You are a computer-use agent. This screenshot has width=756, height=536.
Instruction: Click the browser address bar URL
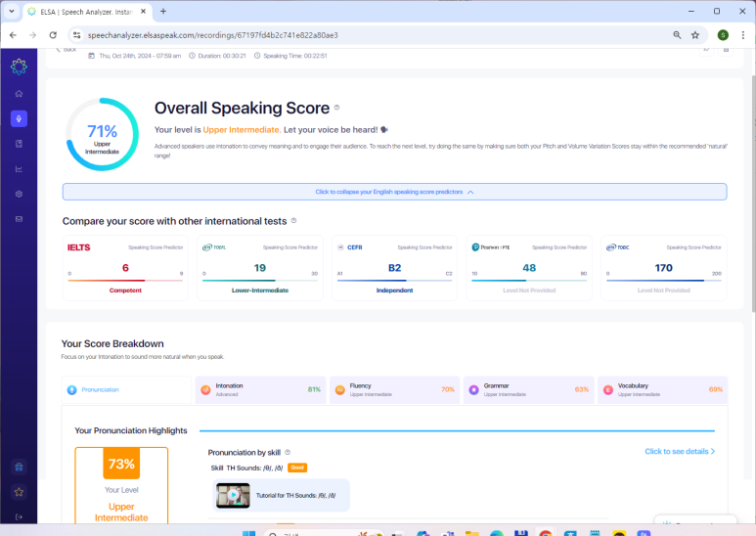[x=212, y=34]
